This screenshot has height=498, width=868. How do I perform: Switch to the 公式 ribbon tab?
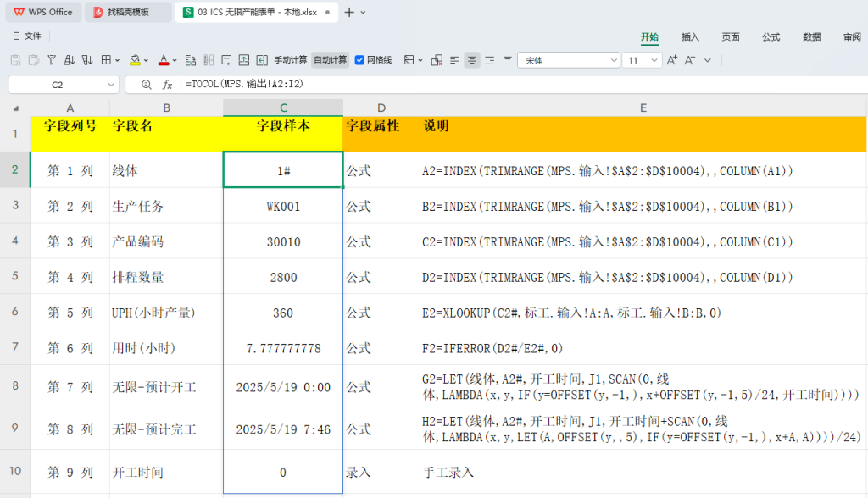pyautogui.click(x=771, y=37)
